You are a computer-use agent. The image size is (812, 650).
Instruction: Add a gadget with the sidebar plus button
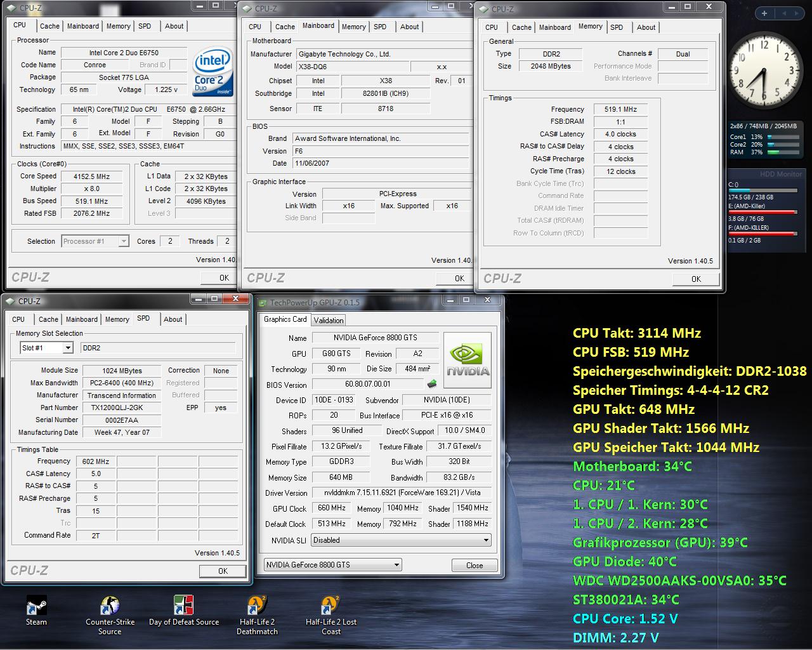coord(764,13)
